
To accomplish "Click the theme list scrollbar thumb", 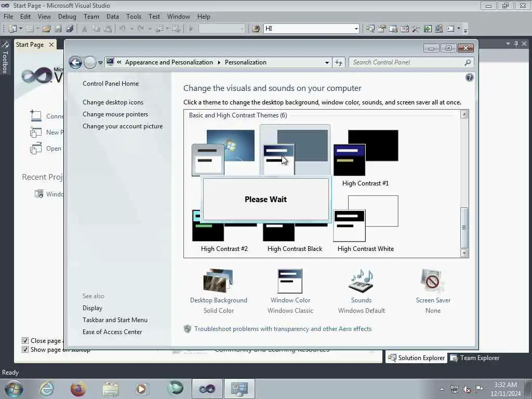I will (464, 228).
